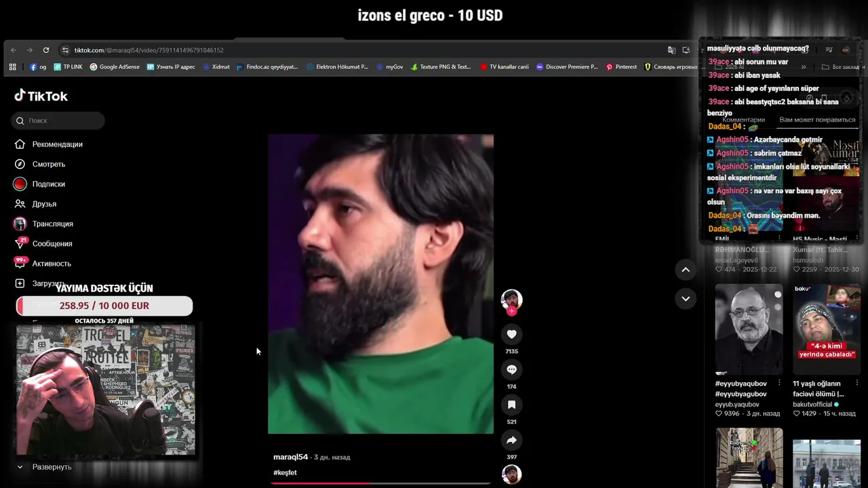The width and height of the screenshot is (868, 488).
Task: Open the Узнать IP адрес bookmark
Action: click(x=171, y=67)
